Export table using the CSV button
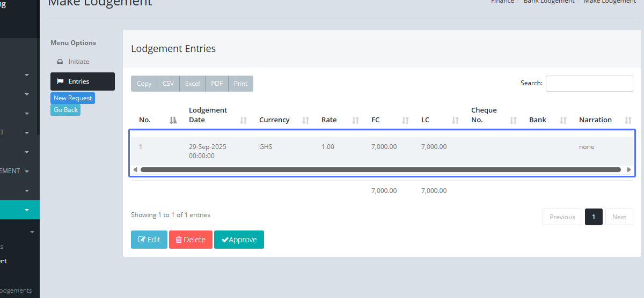 pos(168,84)
